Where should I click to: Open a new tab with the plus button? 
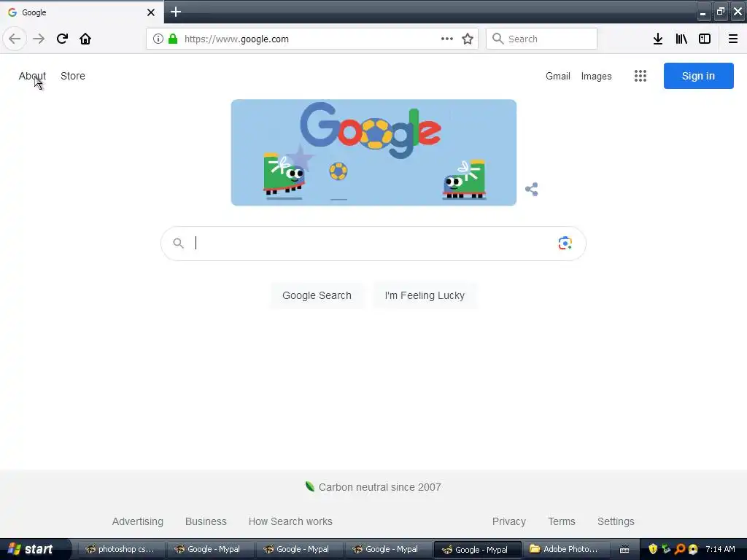click(176, 12)
